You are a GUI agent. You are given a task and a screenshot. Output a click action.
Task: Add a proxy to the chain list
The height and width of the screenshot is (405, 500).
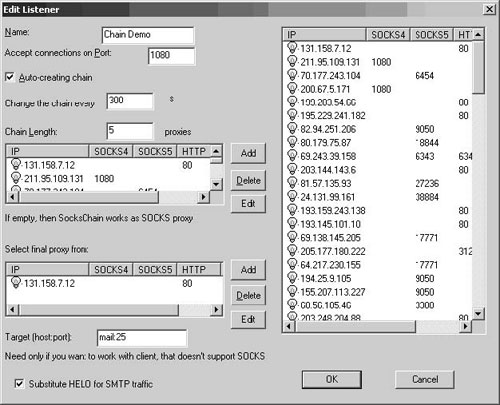pyautogui.click(x=248, y=153)
